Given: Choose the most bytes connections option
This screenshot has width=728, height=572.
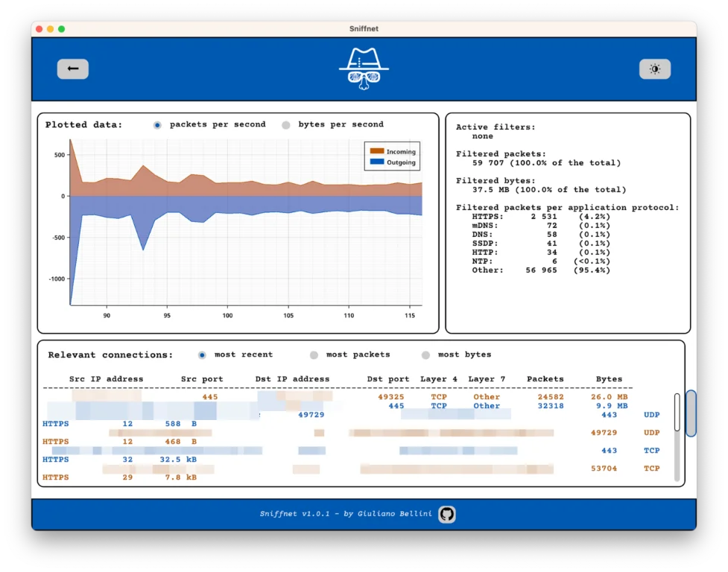Looking at the screenshot, I should (x=425, y=355).
